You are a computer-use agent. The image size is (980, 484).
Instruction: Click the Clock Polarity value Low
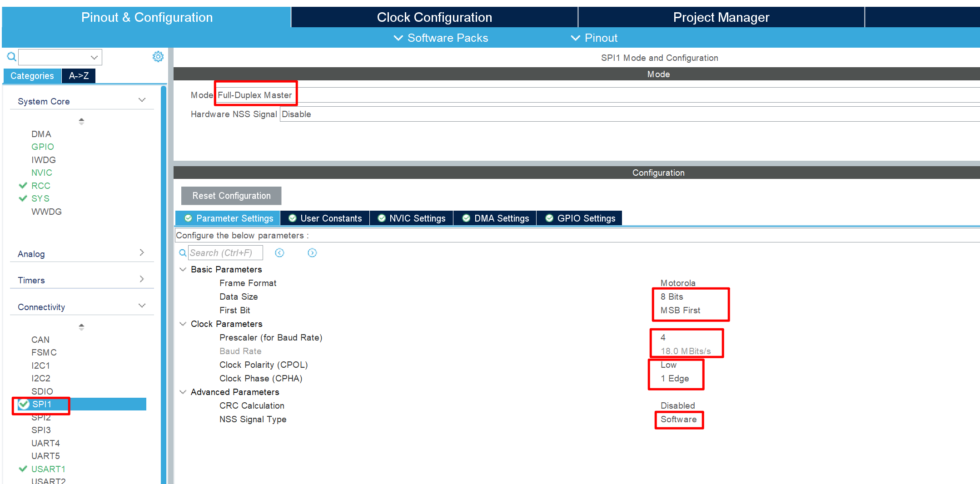click(668, 365)
